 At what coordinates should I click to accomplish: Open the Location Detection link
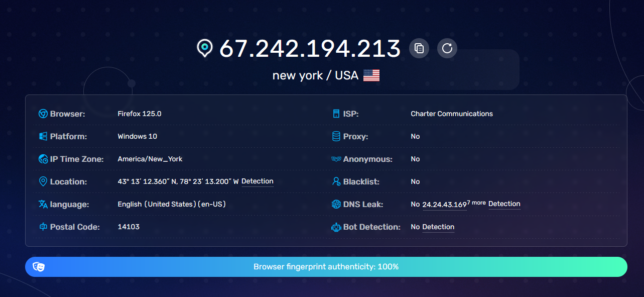coord(257,181)
